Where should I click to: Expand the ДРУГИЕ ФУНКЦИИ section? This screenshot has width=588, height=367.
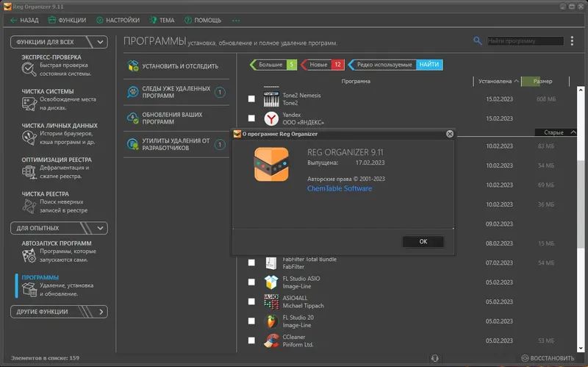point(59,312)
